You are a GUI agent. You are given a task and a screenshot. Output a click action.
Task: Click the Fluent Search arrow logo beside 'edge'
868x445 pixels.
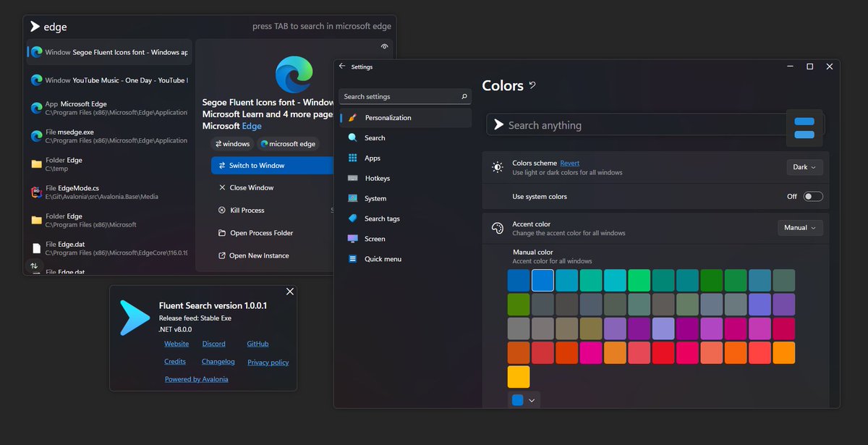(35, 27)
